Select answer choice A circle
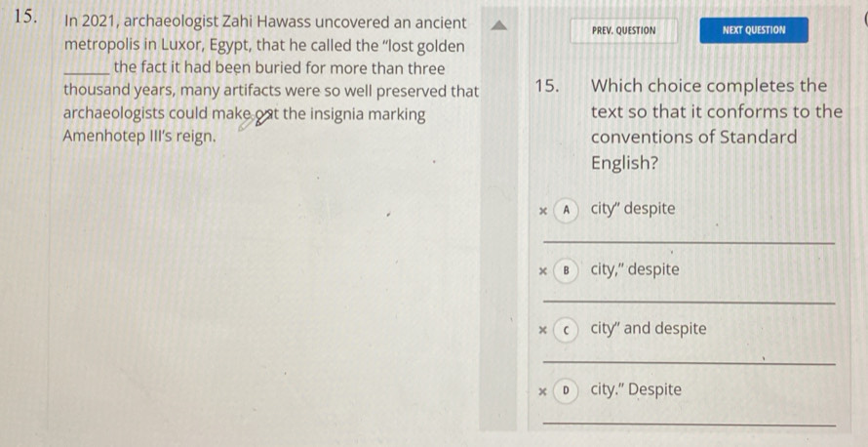The image size is (868, 447). [x=567, y=209]
